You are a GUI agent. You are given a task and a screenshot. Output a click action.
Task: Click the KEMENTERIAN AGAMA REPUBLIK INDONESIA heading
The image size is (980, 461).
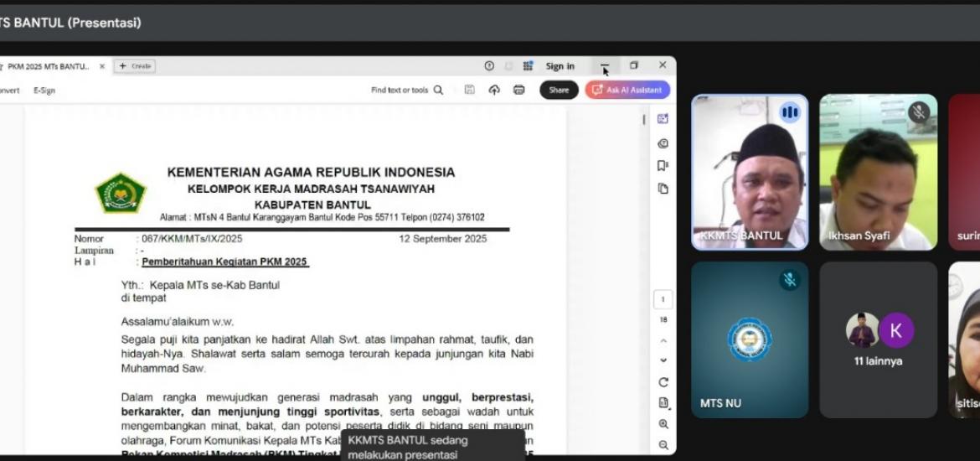[311, 173]
